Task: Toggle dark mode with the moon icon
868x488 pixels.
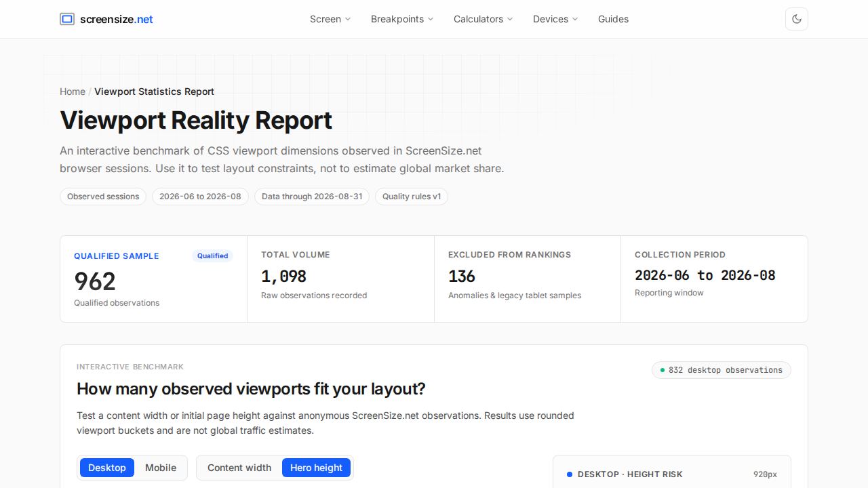Action: (x=797, y=19)
